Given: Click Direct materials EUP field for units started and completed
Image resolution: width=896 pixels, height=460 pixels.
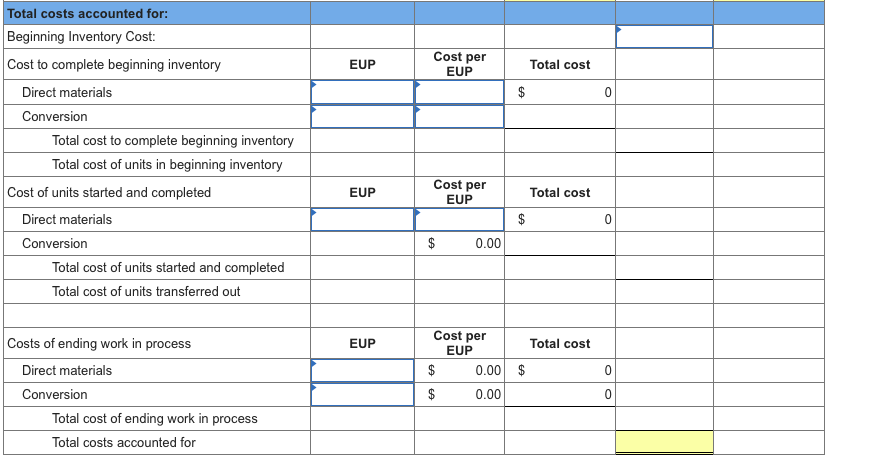Looking at the screenshot, I should (362, 219).
